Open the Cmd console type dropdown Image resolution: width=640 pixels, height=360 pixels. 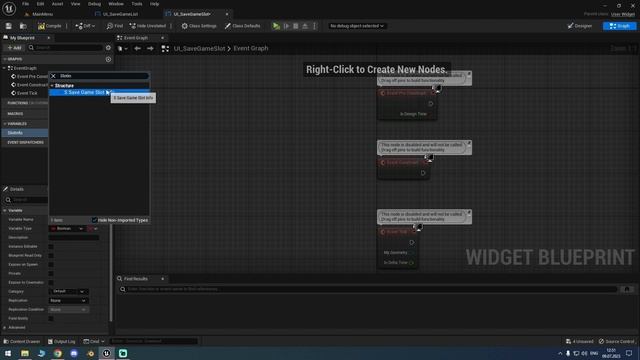(94, 341)
